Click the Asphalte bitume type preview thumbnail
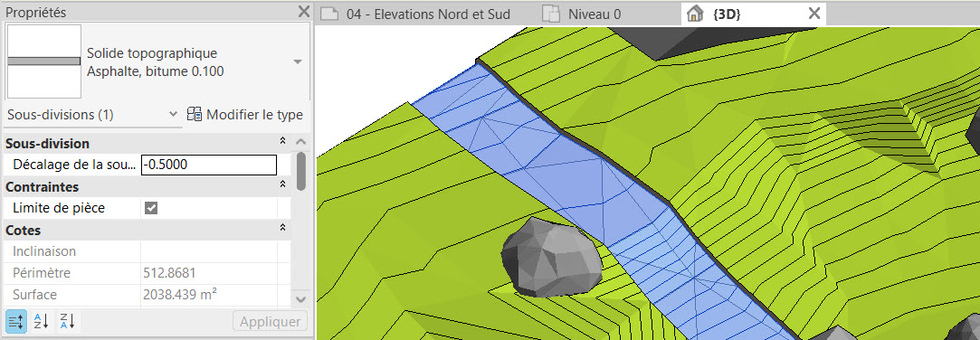Image resolution: width=980 pixels, height=340 pixels. click(43, 61)
